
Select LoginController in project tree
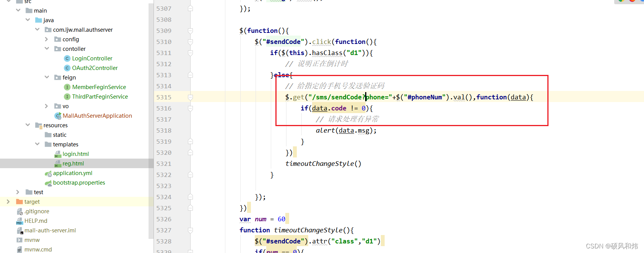tap(92, 58)
